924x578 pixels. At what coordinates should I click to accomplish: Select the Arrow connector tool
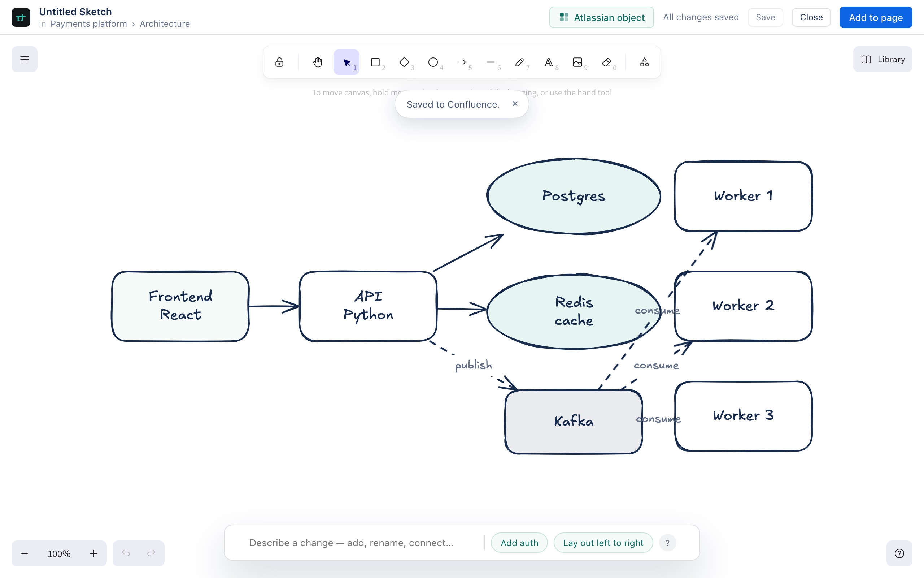click(x=462, y=62)
